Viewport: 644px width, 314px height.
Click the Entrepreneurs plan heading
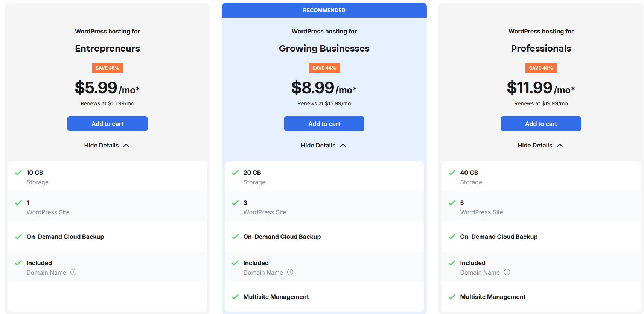(107, 49)
